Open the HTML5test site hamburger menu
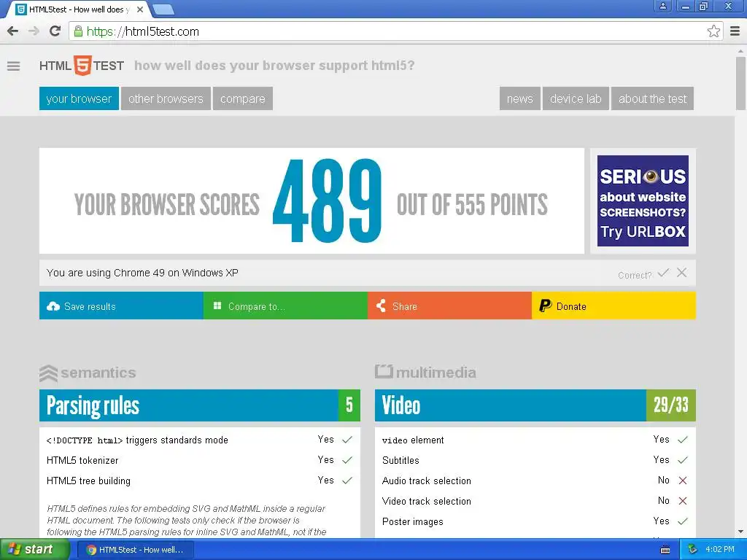The height and width of the screenshot is (560, 747). (13, 66)
